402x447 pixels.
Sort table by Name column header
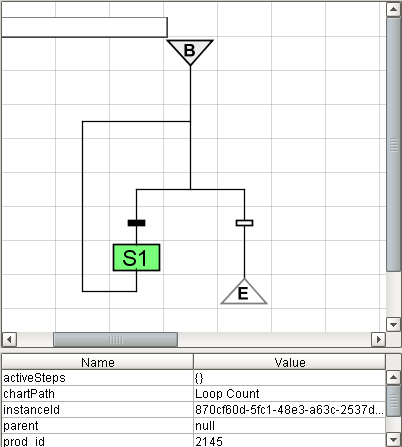tap(98, 362)
